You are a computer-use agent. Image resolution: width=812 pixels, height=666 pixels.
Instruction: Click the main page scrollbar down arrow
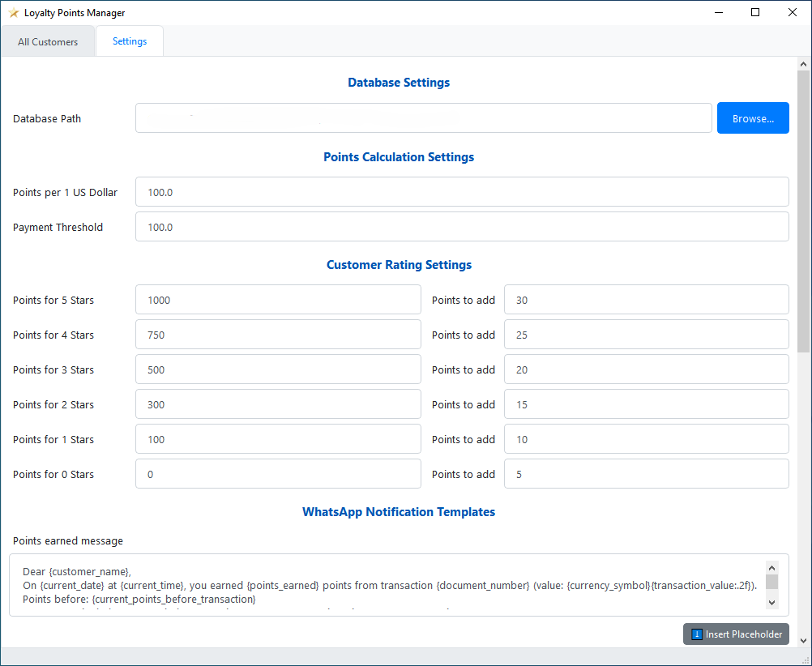[x=803, y=640]
